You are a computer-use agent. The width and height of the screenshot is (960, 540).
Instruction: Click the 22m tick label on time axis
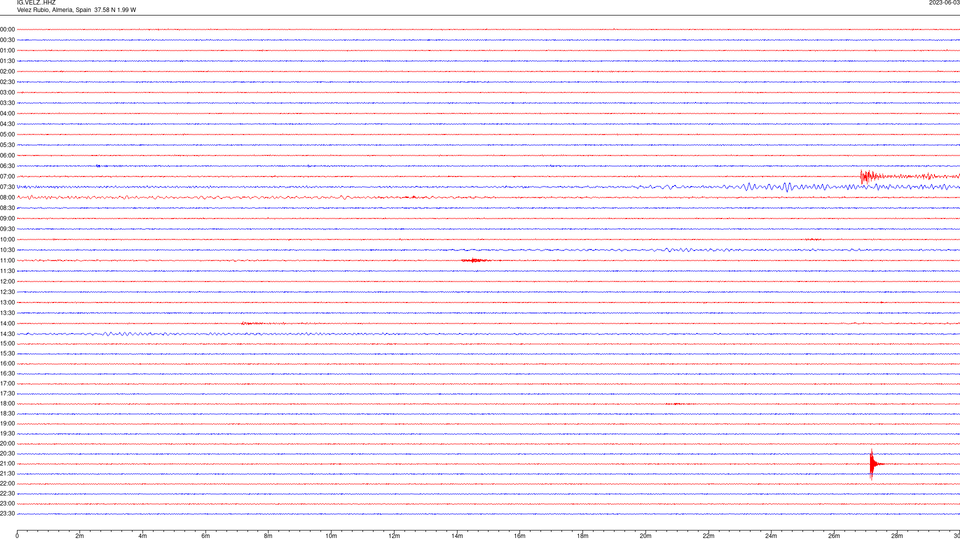click(708, 536)
